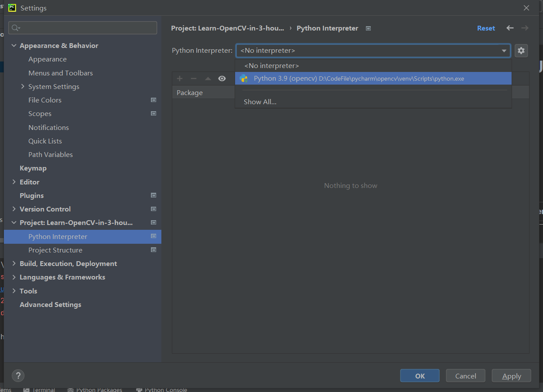Open Python Console tab in the background window
Screen dimensions: 543x392
(161, 389)
